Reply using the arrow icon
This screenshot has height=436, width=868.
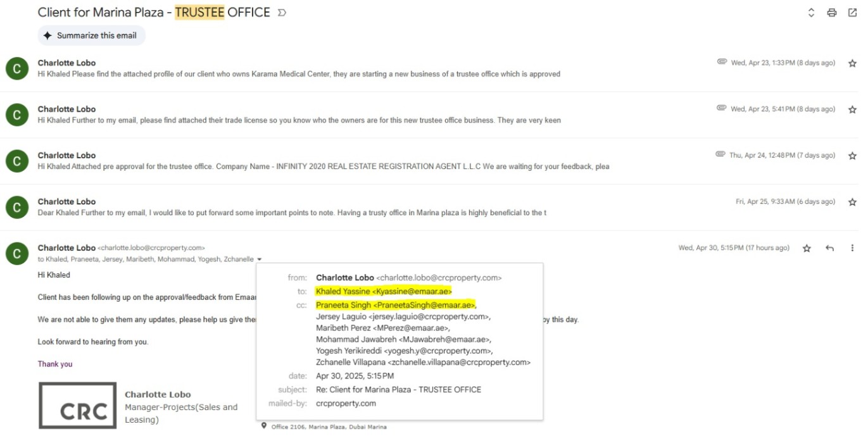click(x=829, y=248)
